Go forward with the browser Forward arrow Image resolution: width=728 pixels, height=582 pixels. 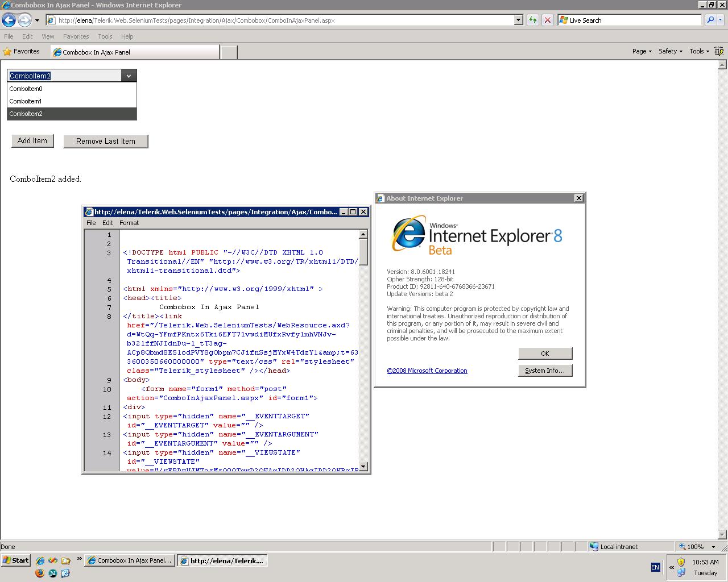click(24, 20)
